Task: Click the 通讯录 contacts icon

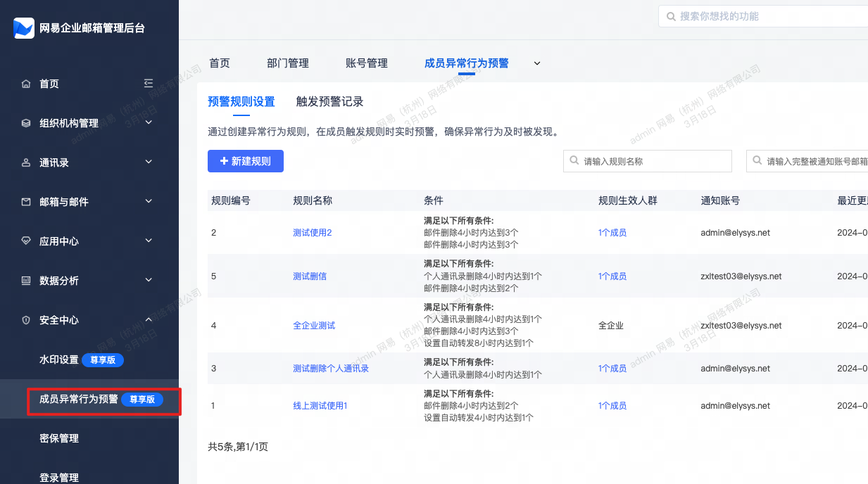Action: tap(26, 163)
